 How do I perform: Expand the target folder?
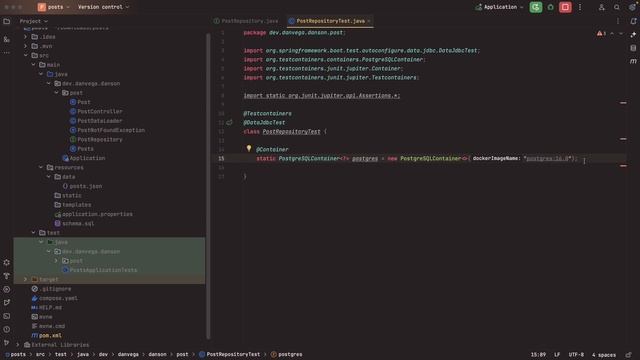pyautogui.click(x=25, y=280)
